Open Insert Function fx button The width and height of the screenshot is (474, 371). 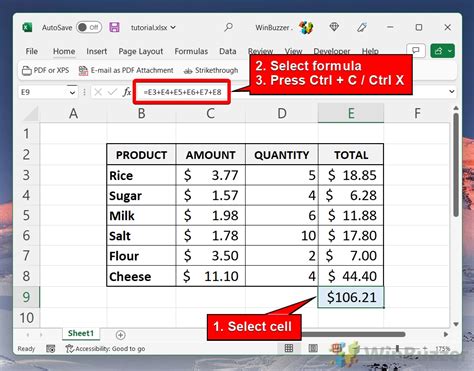click(x=127, y=92)
